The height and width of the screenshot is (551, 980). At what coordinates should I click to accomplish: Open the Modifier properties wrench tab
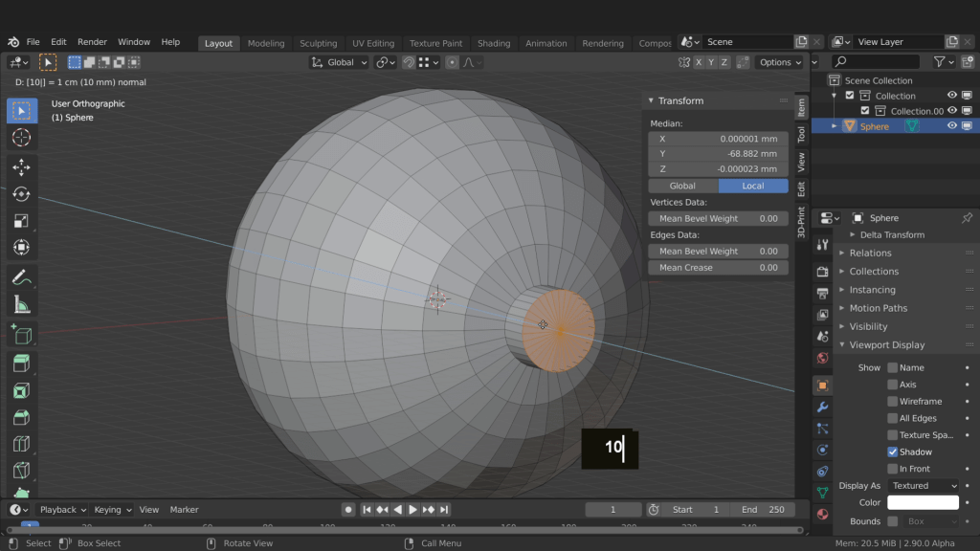pos(822,407)
